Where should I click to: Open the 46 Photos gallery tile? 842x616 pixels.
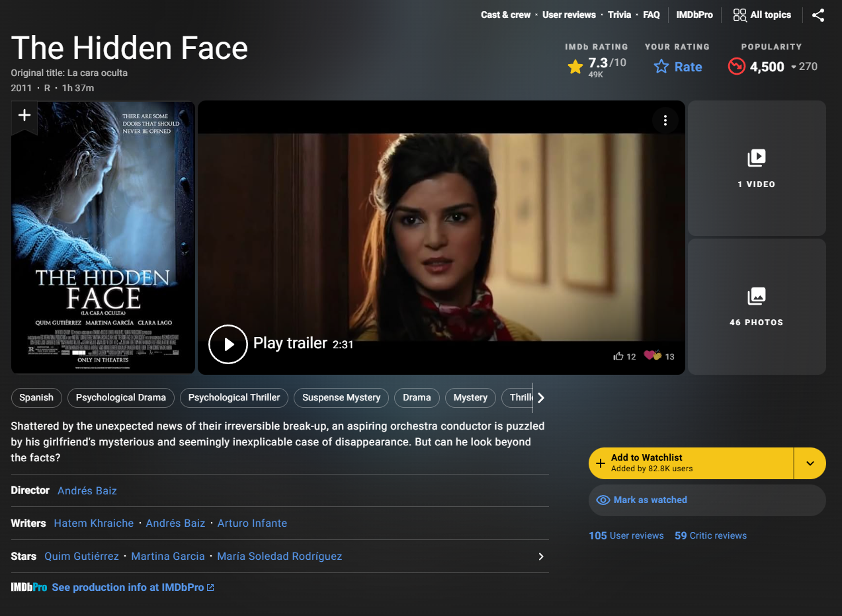coord(756,306)
